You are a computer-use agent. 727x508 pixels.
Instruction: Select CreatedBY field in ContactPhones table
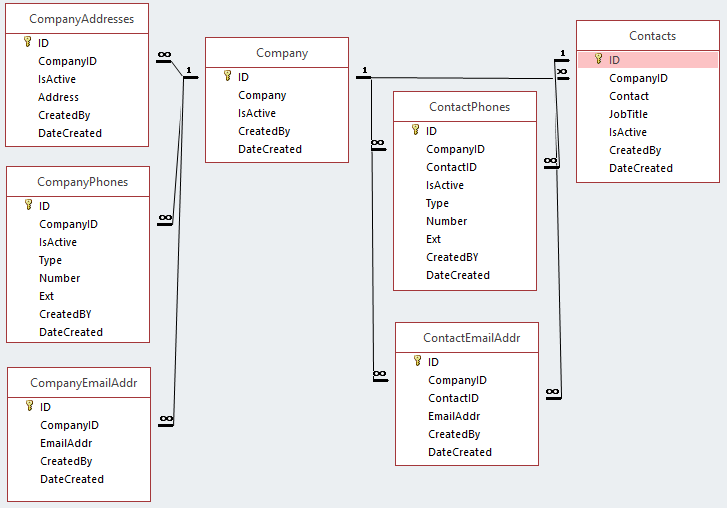pos(452,257)
